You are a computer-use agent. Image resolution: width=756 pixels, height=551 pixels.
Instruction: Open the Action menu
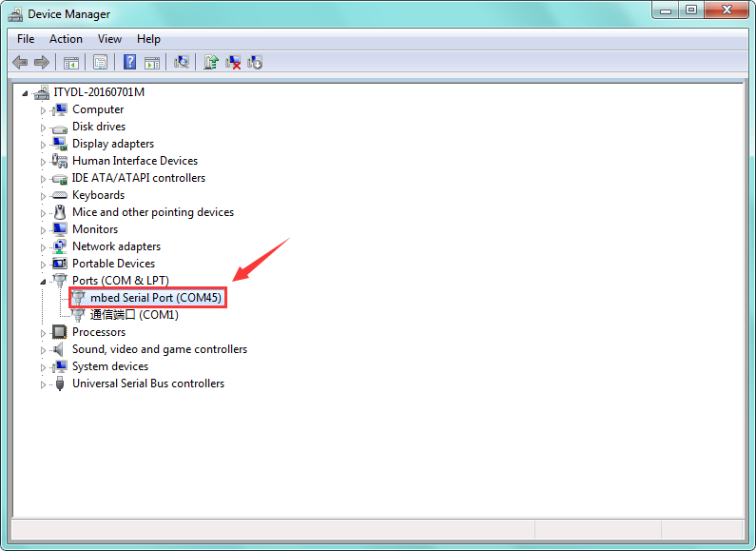[x=66, y=39]
